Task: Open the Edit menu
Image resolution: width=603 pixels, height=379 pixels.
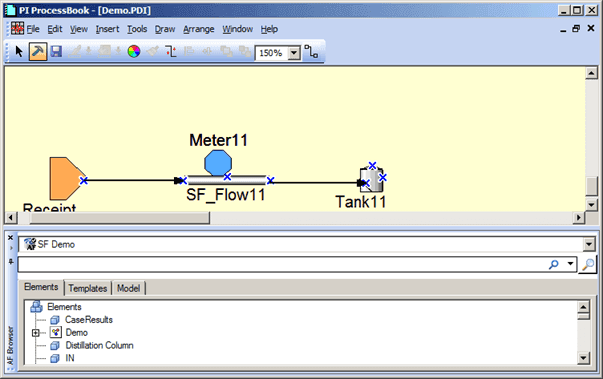Action: (x=55, y=29)
